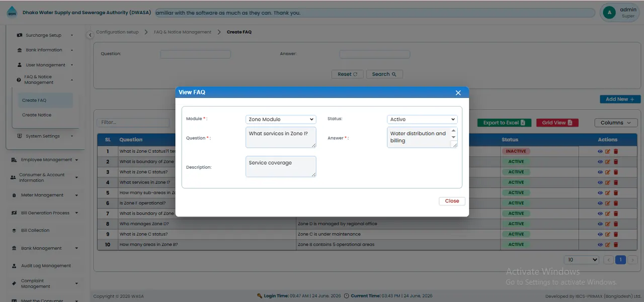The width and height of the screenshot is (644, 302).
Task: Expand Employee Management section
Action: point(45,160)
